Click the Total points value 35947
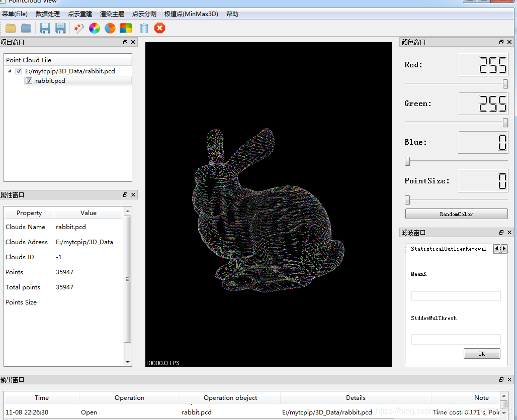 point(64,287)
